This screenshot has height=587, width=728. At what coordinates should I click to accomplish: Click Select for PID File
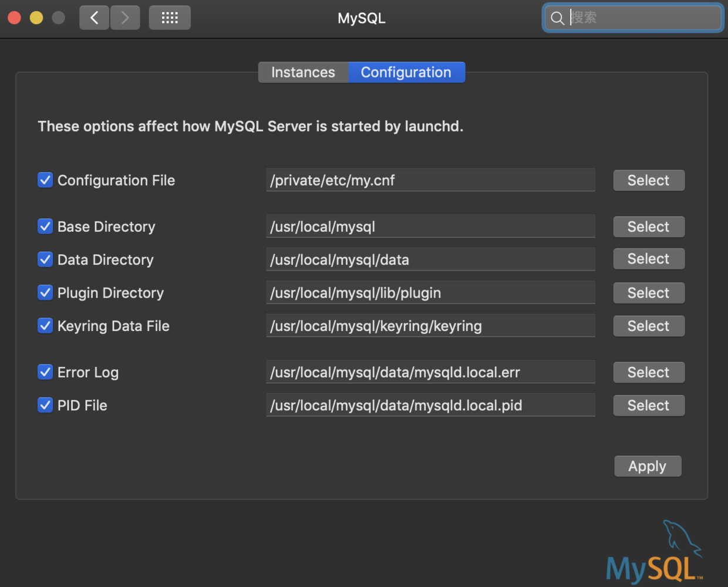[x=649, y=405]
